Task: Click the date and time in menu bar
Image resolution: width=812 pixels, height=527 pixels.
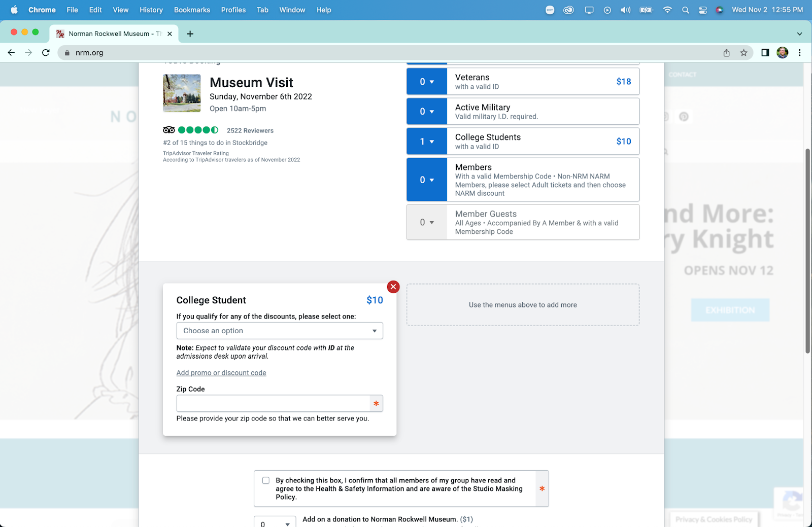Action: click(x=767, y=10)
